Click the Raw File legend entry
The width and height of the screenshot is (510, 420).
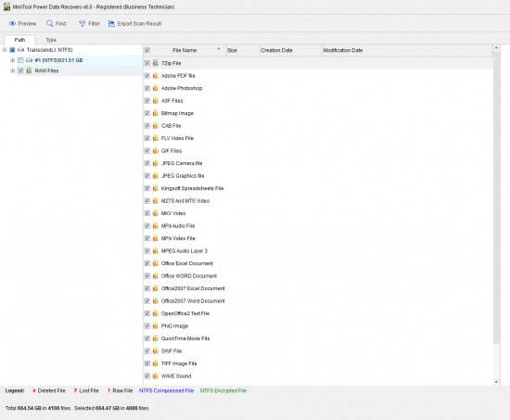pyautogui.click(x=120, y=390)
